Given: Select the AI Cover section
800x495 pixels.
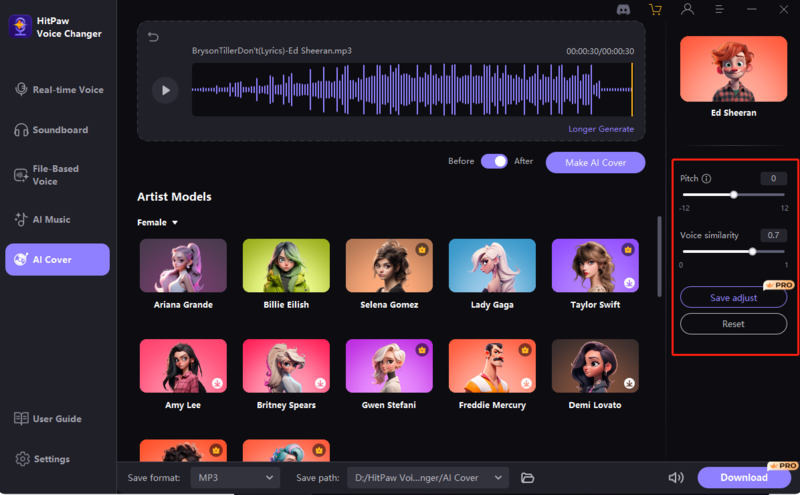Looking at the screenshot, I should pyautogui.click(x=57, y=259).
